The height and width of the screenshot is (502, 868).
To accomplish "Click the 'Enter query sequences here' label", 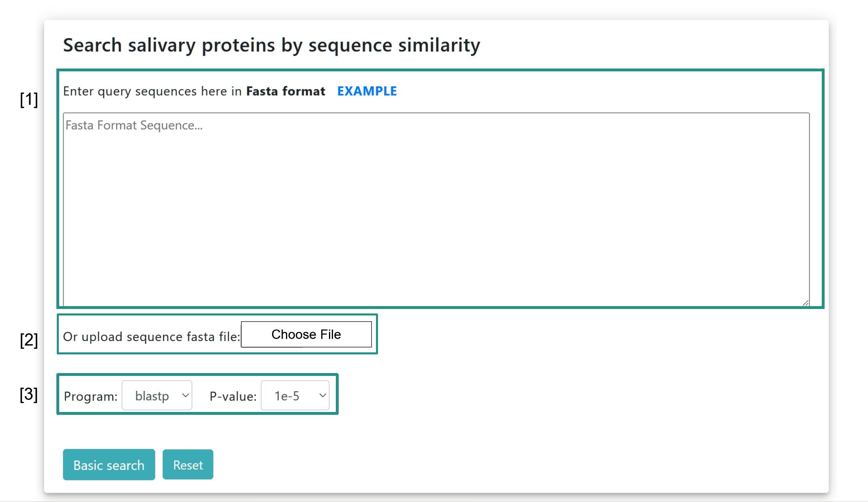I will tap(152, 91).
